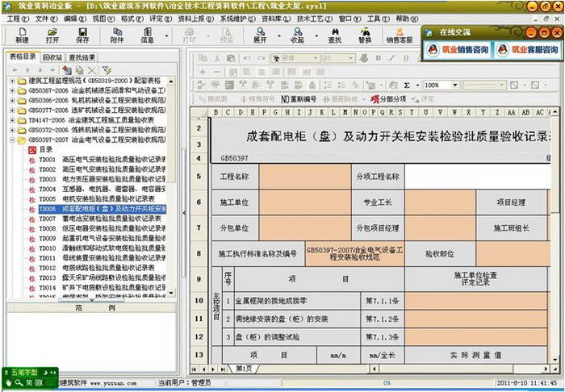565x392 pixels.
Task: Click the 保存 (Save) toolbar icon
Action: 82,35
